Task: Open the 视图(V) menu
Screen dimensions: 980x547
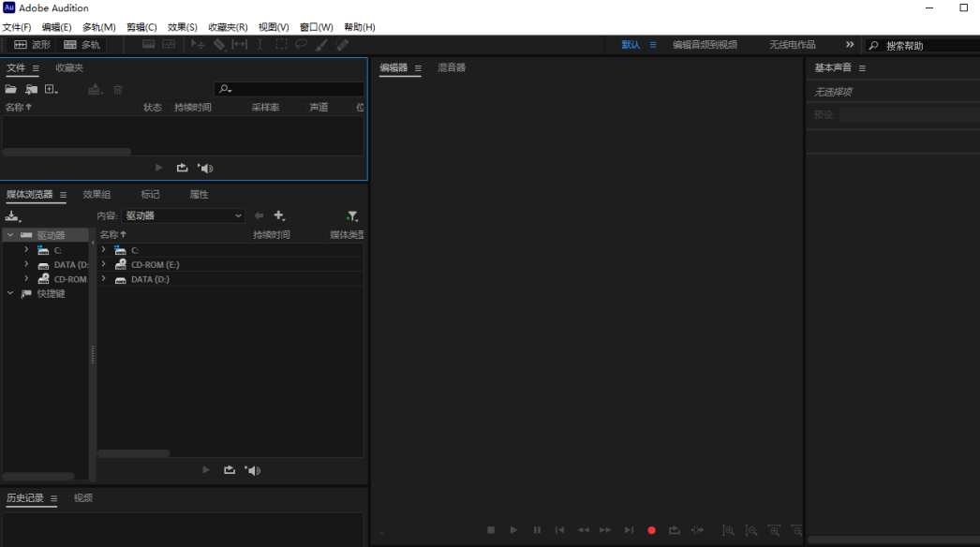Action: (274, 27)
